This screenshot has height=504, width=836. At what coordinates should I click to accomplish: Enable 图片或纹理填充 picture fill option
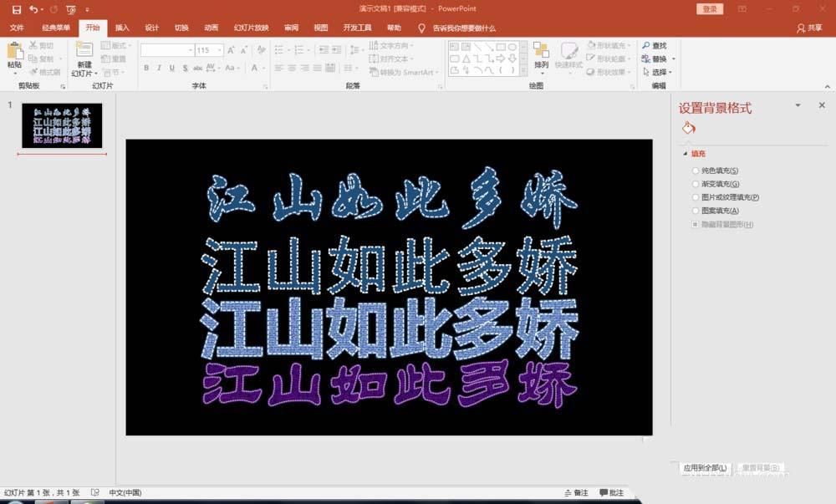696,196
